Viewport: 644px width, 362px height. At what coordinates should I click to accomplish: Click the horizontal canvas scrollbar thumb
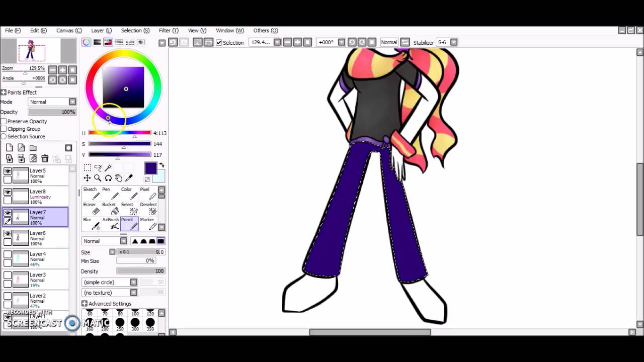click(x=370, y=332)
